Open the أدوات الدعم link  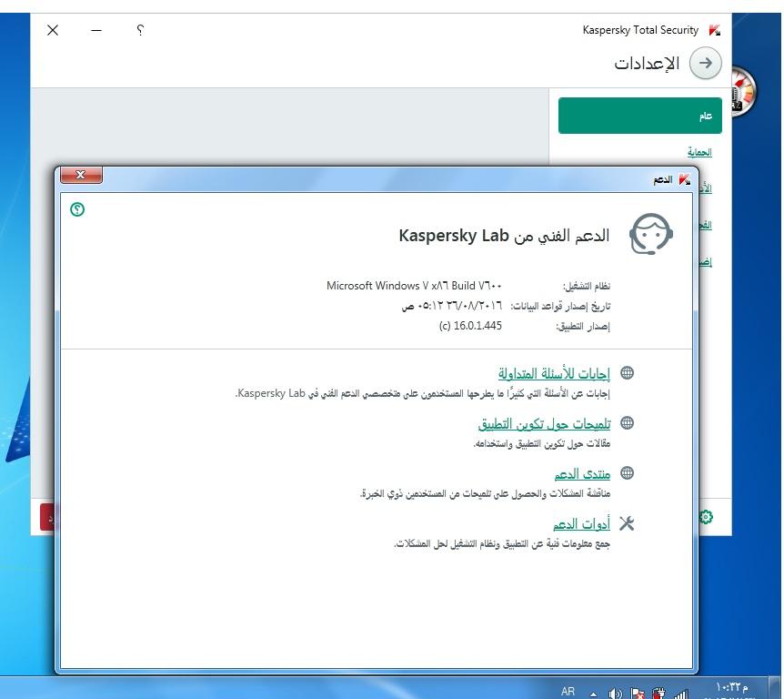tap(581, 523)
